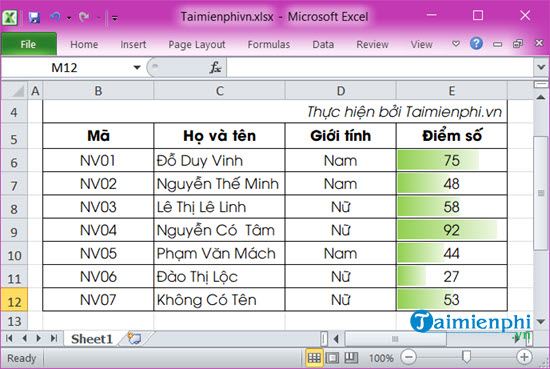Screen dimensions: 550x369
Task: Open the View tab
Action: (x=421, y=44)
